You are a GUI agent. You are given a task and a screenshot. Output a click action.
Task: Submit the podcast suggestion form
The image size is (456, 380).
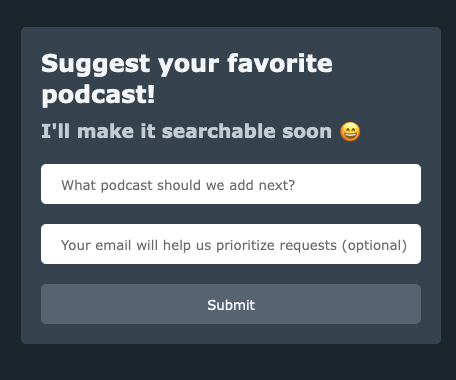231,304
